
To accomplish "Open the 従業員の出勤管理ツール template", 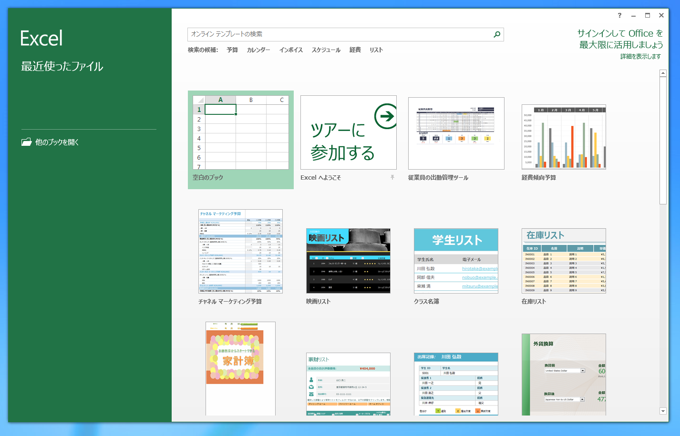I will pos(456,133).
